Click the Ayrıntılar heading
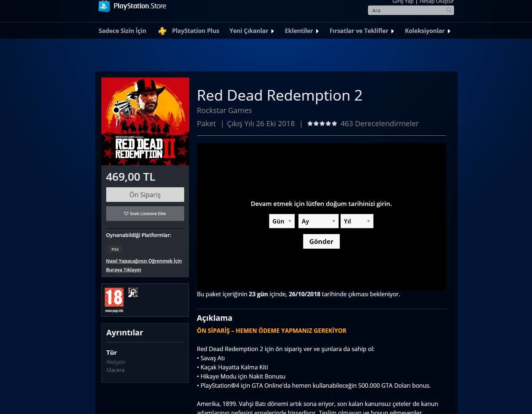This screenshot has width=532, height=414. coord(124,332)
